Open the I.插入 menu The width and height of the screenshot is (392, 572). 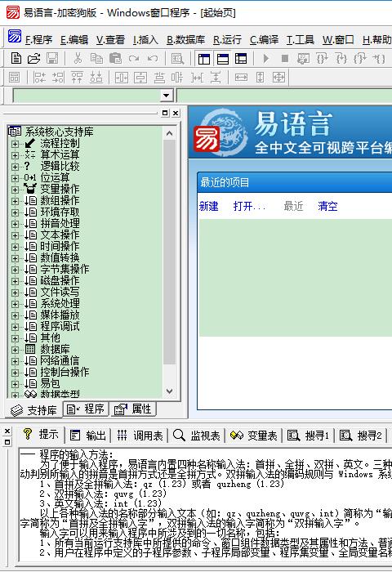(x=145, y=39)
